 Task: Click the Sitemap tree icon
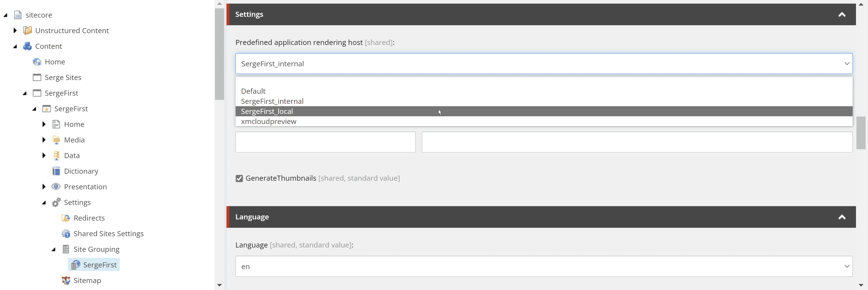(66, 281)
